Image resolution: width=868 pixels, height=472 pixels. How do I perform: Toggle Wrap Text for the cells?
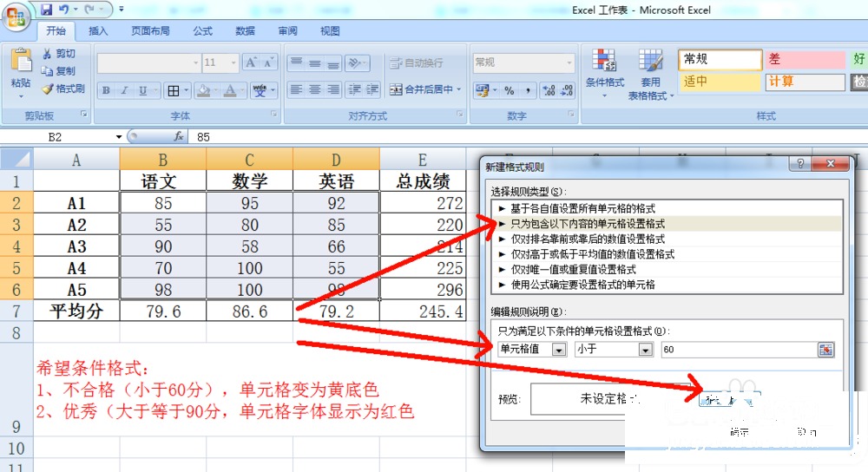tap(416, 62)
